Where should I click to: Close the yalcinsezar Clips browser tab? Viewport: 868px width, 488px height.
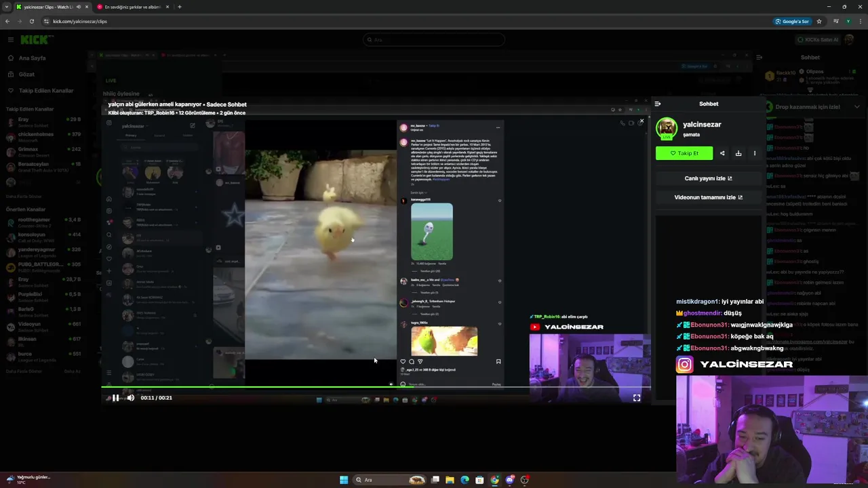click(x=86, y=7)
